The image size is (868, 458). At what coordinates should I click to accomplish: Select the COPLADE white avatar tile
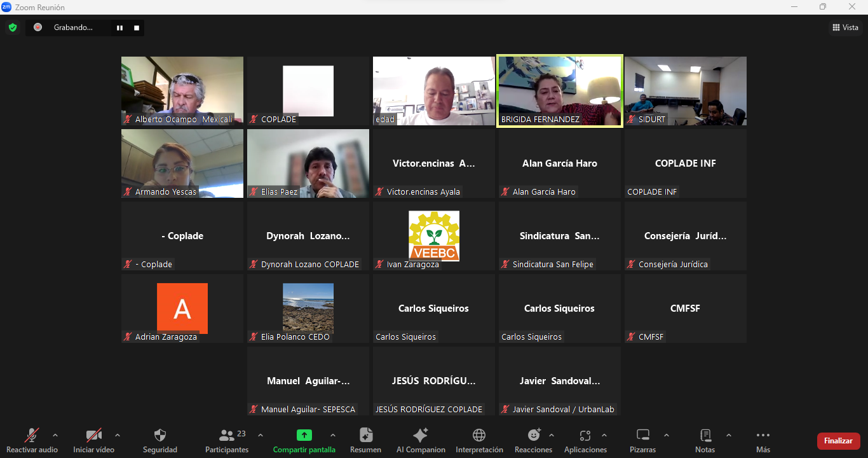(308, 91)
